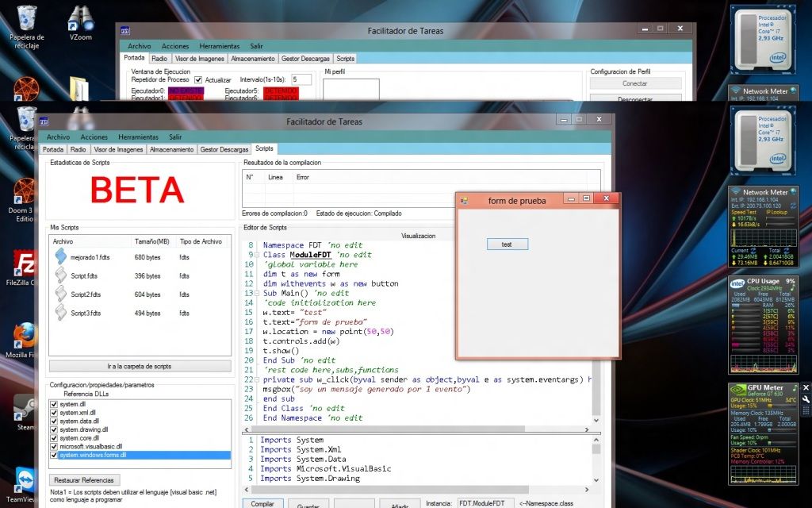
Task: Click the Compilar button
Action: pos(262,503)
